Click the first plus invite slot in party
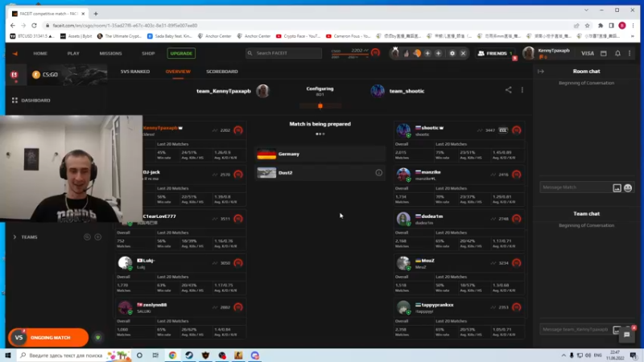Viewport: 644px width, 362px height. 427,53
